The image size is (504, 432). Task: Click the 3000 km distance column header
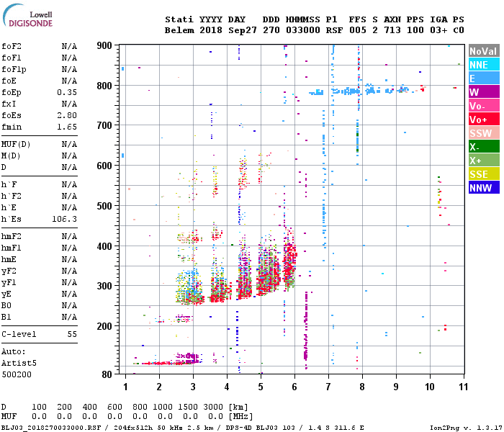213,407
